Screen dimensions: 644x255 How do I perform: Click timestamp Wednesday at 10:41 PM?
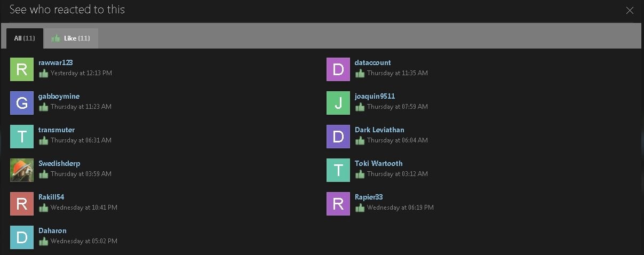tap(84, 208)
